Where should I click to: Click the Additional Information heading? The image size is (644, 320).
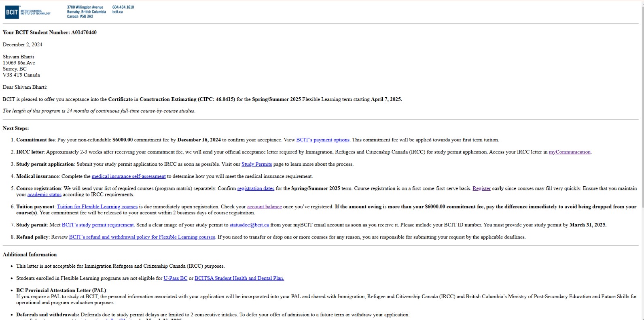[30, 255]
